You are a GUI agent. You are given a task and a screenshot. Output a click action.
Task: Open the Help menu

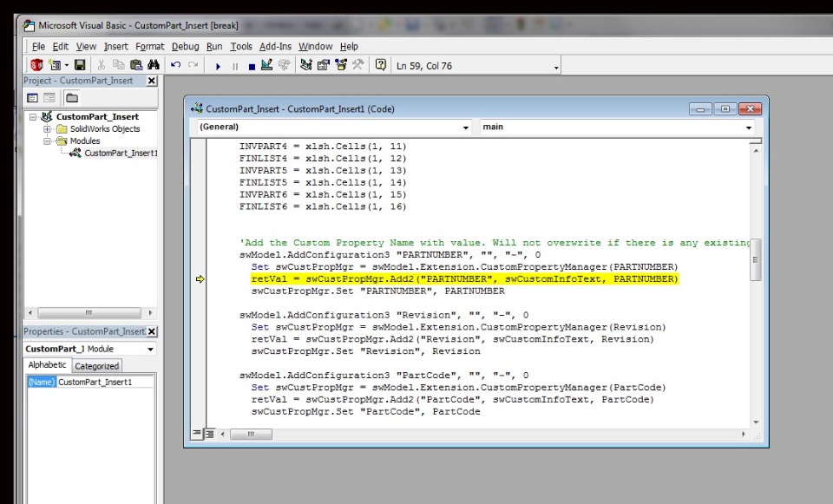pos(349,47)
